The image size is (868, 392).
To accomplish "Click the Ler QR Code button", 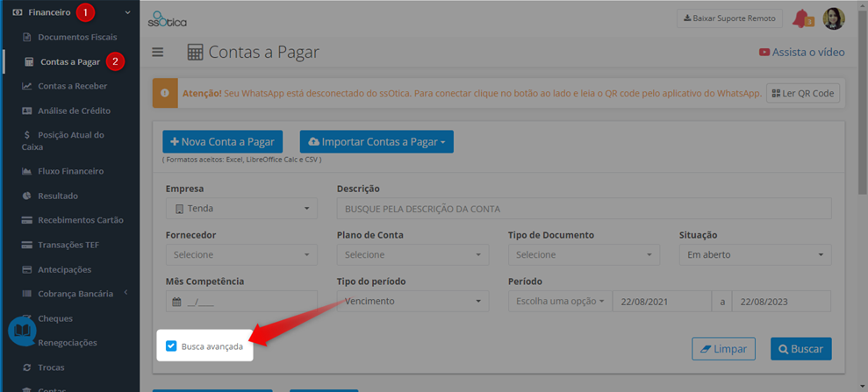I will tap(803, 93).
